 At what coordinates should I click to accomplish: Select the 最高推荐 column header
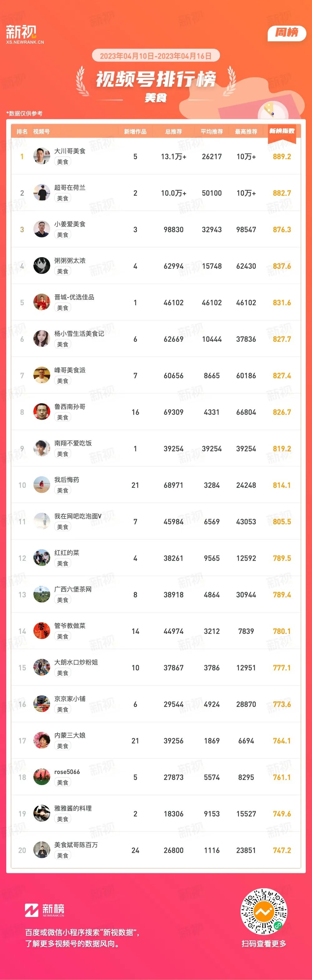coord(246,132)
